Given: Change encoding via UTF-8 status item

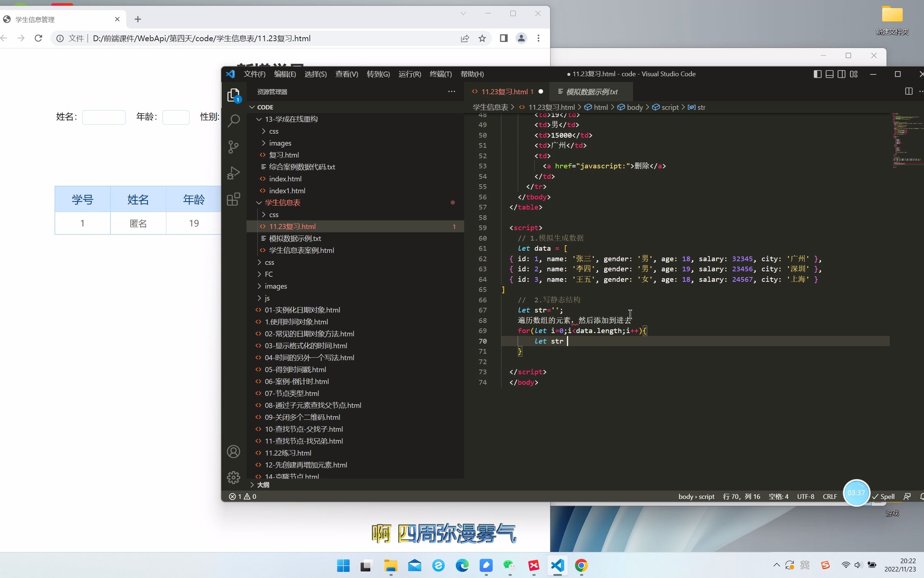Looking at the screenshot, I should coord(805,496).
